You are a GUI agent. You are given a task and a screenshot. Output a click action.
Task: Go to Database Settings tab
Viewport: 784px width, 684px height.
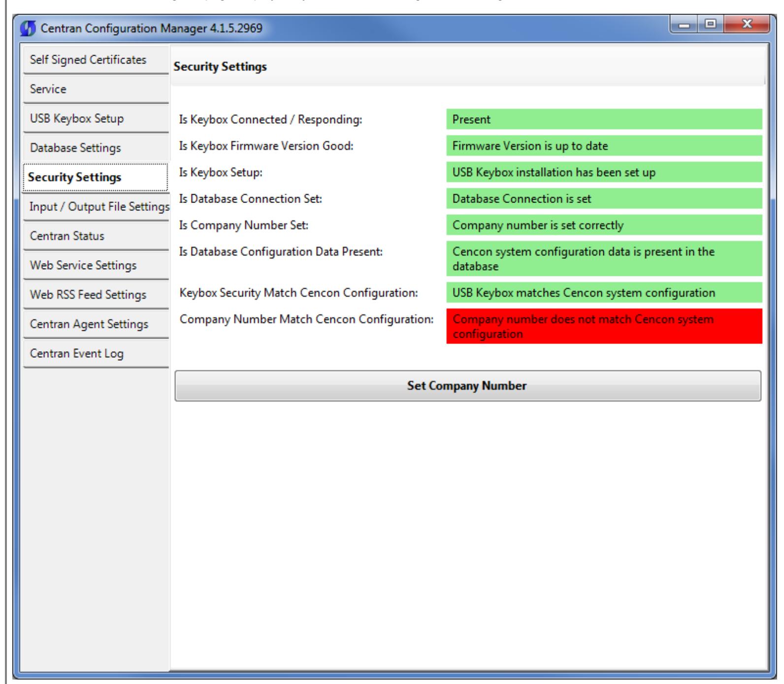point(96,148)
